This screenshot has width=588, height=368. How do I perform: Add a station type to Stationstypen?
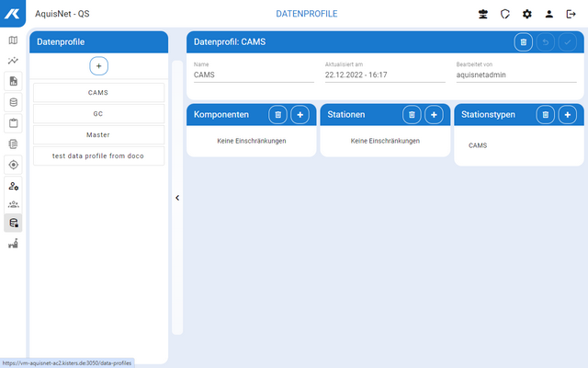(x=568, y=115)
